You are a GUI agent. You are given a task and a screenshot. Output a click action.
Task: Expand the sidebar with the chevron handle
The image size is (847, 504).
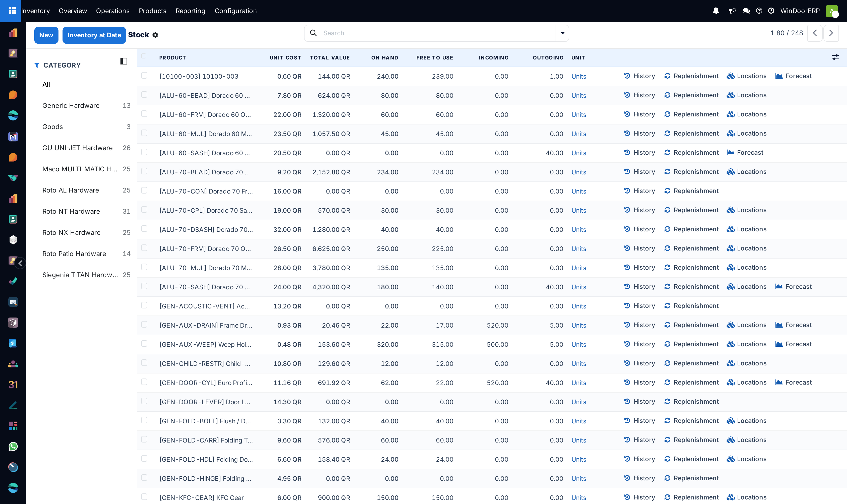(20, 263)
